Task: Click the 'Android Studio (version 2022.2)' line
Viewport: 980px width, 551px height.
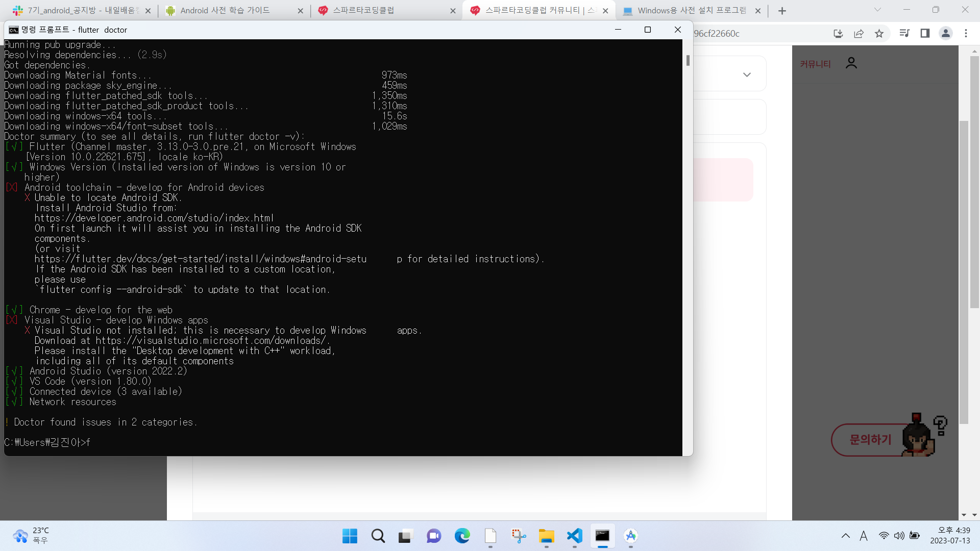Action: [96, 371]
